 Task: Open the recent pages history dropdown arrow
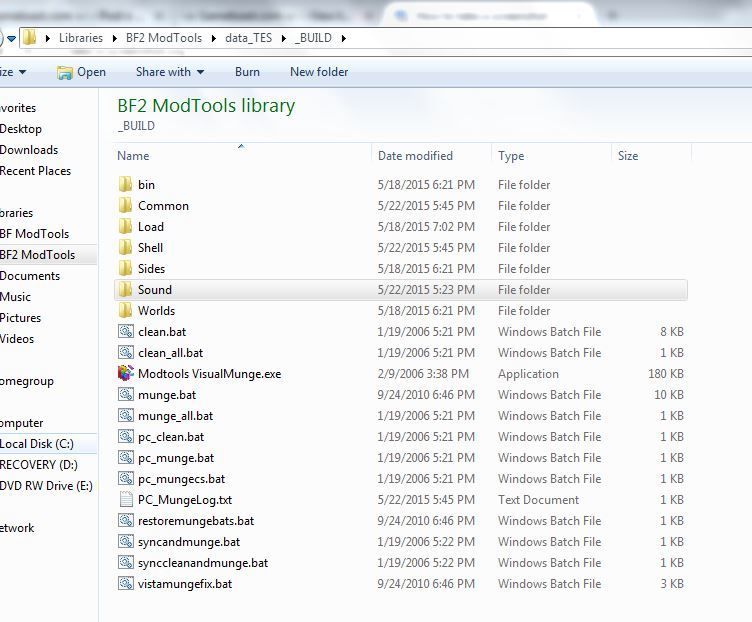12,38
